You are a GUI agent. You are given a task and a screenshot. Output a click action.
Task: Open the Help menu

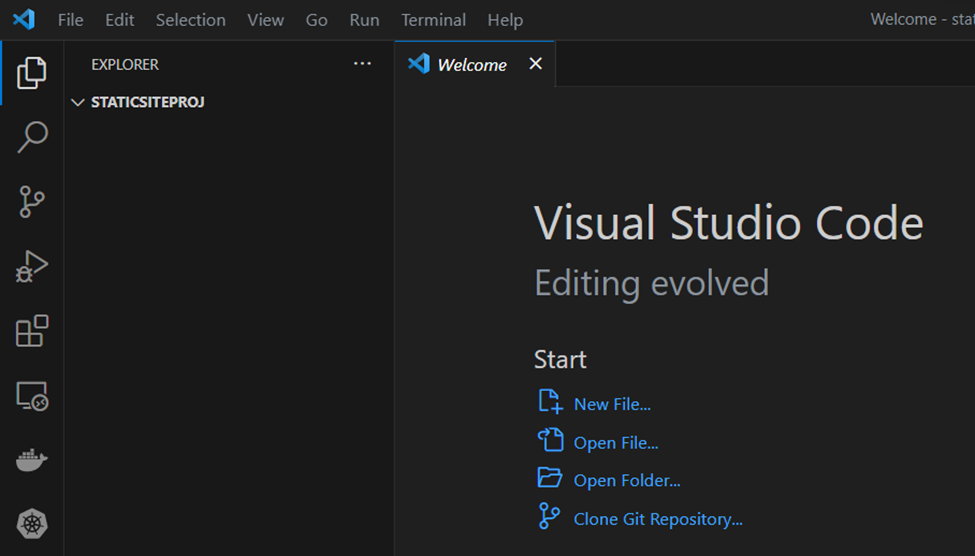point(505,20)
